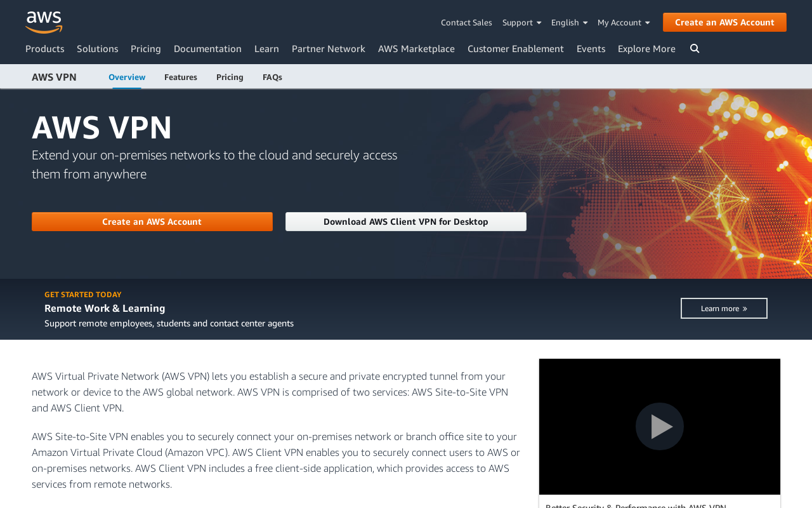The width and height of the screenshot is (812, 508).
Task: Switch to the Features tab
Action: (x=181, y=77)
